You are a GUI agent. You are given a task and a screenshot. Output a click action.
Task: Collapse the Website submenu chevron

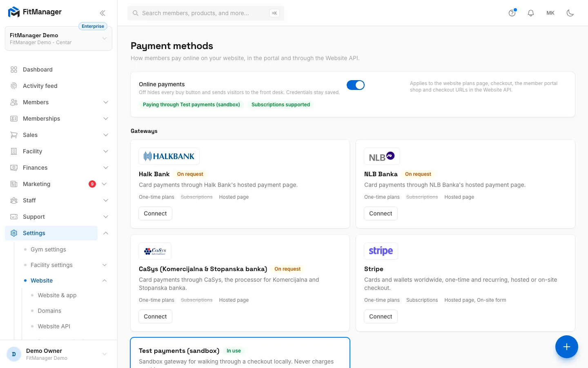click(x=105, y=280)
